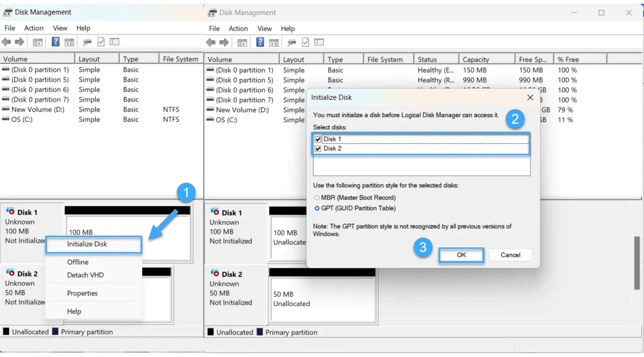Screen dimensions: 644x357
Task: Sort by Volume column in right window
Action: [242, 59]
